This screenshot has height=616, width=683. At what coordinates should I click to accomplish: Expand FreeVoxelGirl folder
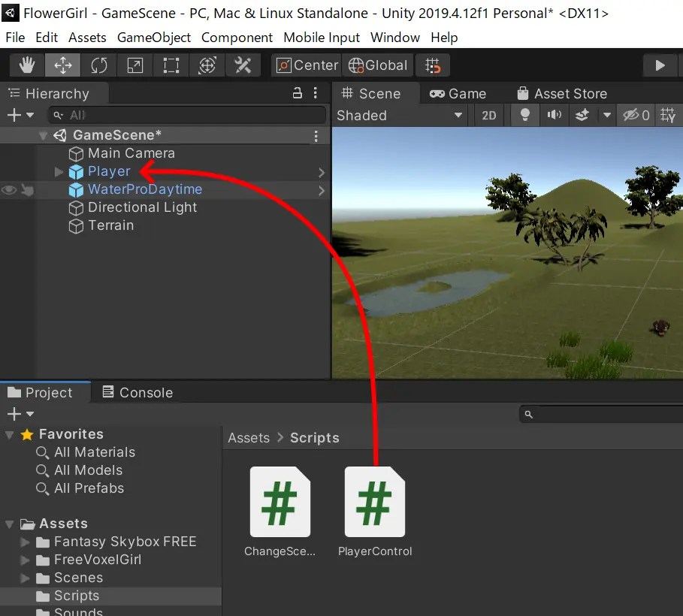tap(25, 560)
